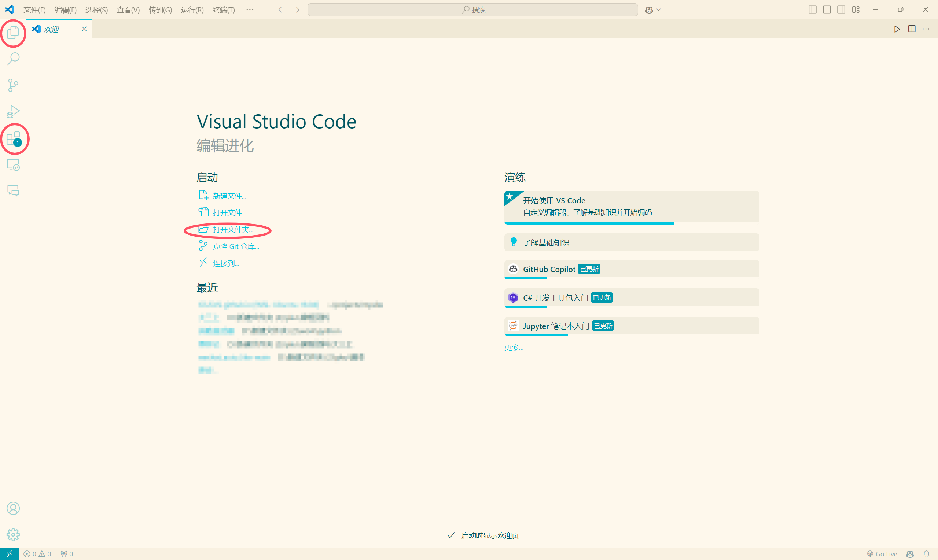Click the 打开文件夹... link
This screenshot has width=938, height=560.
tap(233, 229)
